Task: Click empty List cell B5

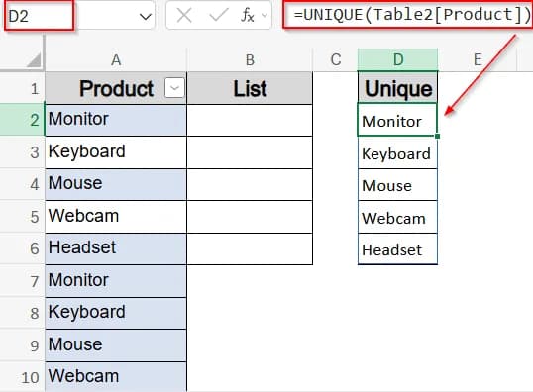Action: tap(250, 217)
